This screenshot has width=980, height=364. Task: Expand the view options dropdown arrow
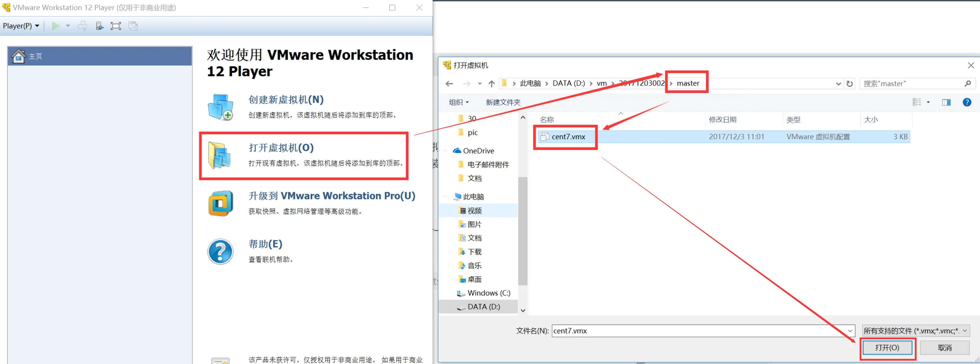click(928, 102)
